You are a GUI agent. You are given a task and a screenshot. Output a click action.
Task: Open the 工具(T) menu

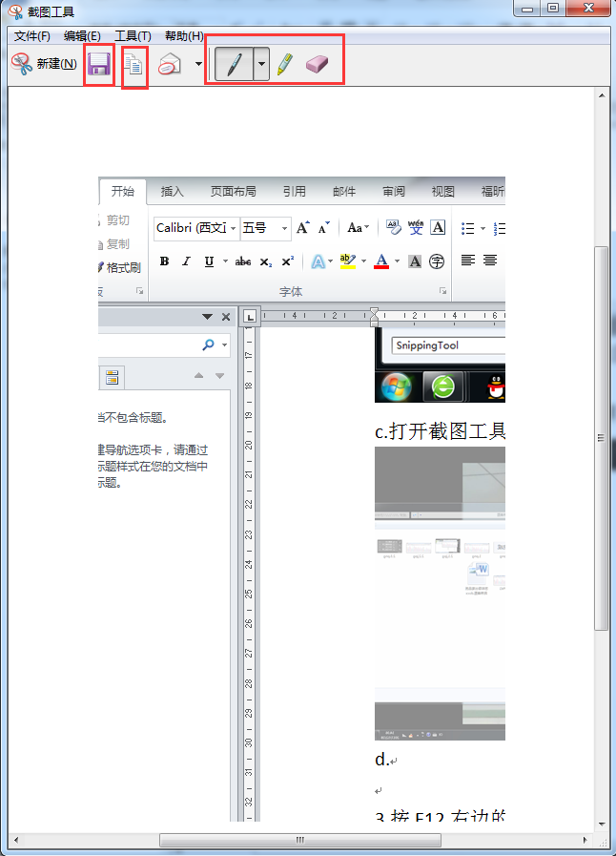(133, 35)
